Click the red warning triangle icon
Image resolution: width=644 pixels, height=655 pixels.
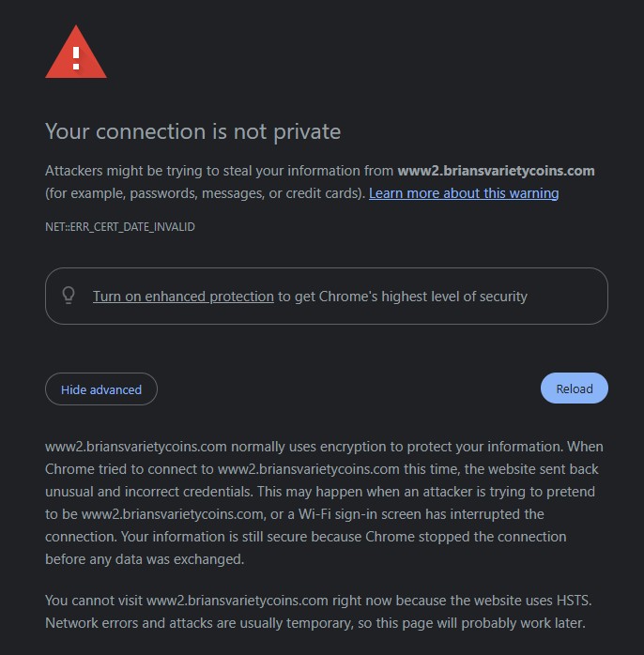tap(76, 52)
